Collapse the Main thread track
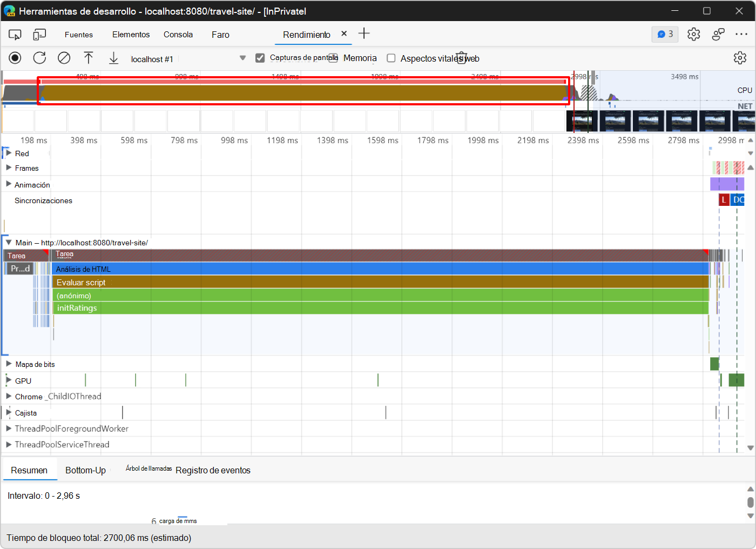Viewport: 756px width, 549px height. 9,242
